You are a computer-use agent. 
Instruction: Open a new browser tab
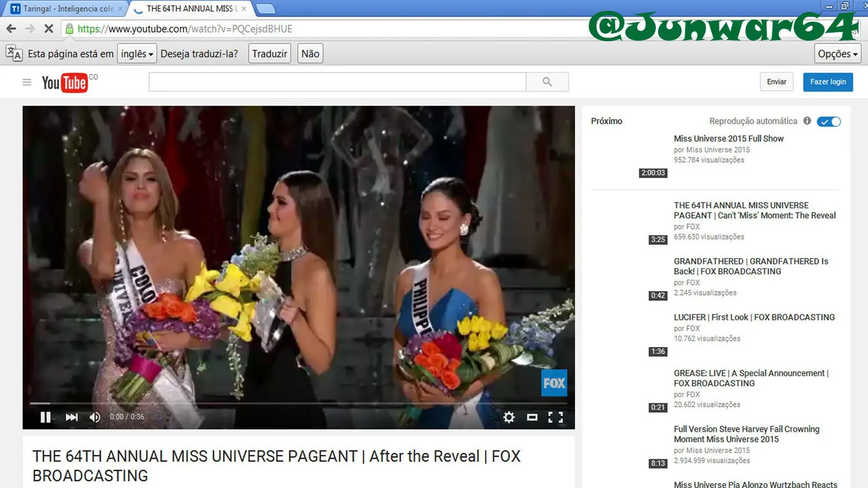pos(265,9)
